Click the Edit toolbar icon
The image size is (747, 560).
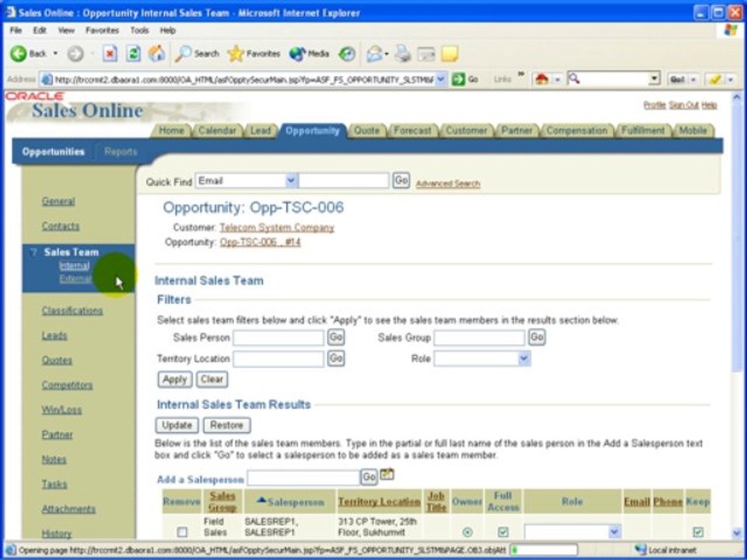click(x=426, y=54)
